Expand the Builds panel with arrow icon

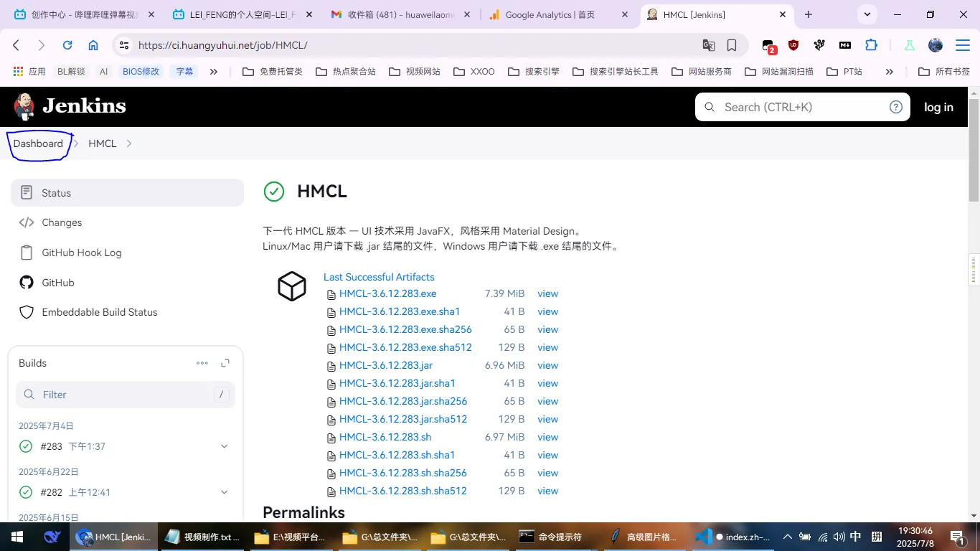click(225, 363)
